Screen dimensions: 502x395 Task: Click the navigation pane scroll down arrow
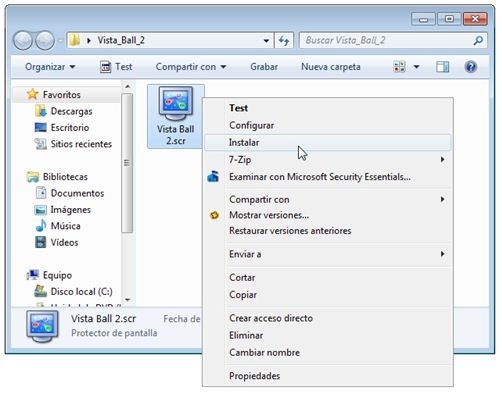127,299
